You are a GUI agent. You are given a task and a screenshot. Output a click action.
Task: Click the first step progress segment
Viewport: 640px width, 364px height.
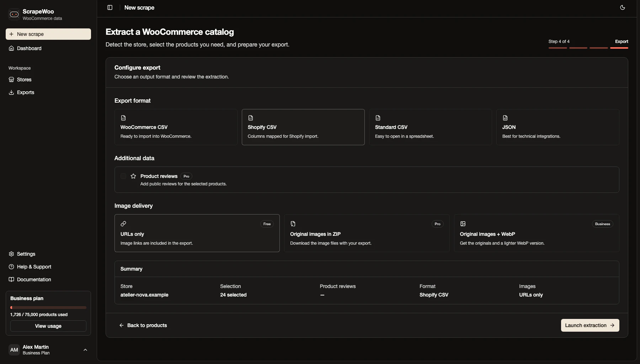[x=558, y=48]
